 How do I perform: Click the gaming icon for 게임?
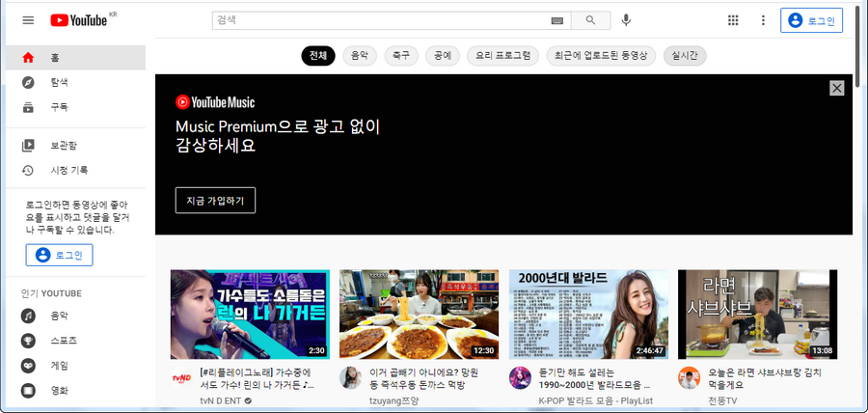(28, 366)
